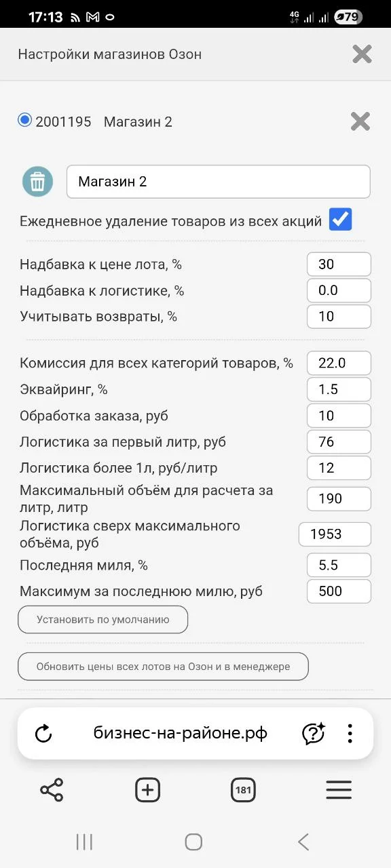This screenshot has width=391, height=868.
Task: Uncheck daily removal of items from all promotions
Action: 340,219
